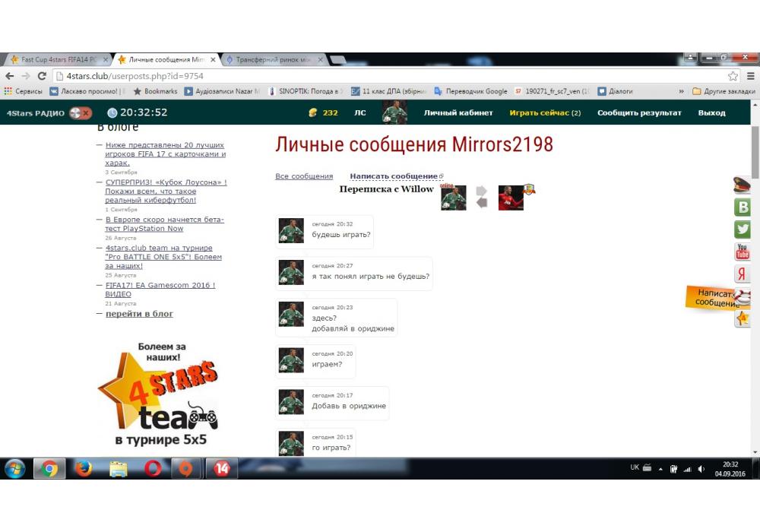Click the lifebuoy support icon
This screenshot has width=760, height=532.
coord(743,297)
